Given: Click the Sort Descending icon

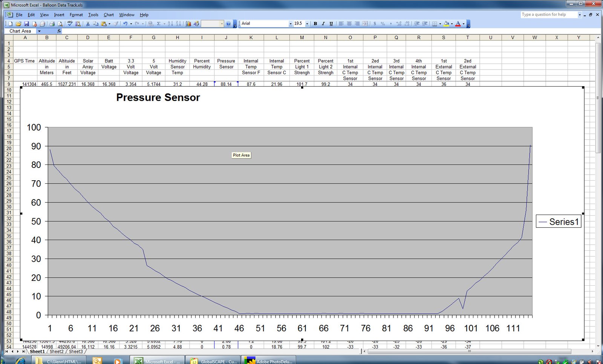Looking at the screenshot, I should pyautogui.click(x=178, y=24).
